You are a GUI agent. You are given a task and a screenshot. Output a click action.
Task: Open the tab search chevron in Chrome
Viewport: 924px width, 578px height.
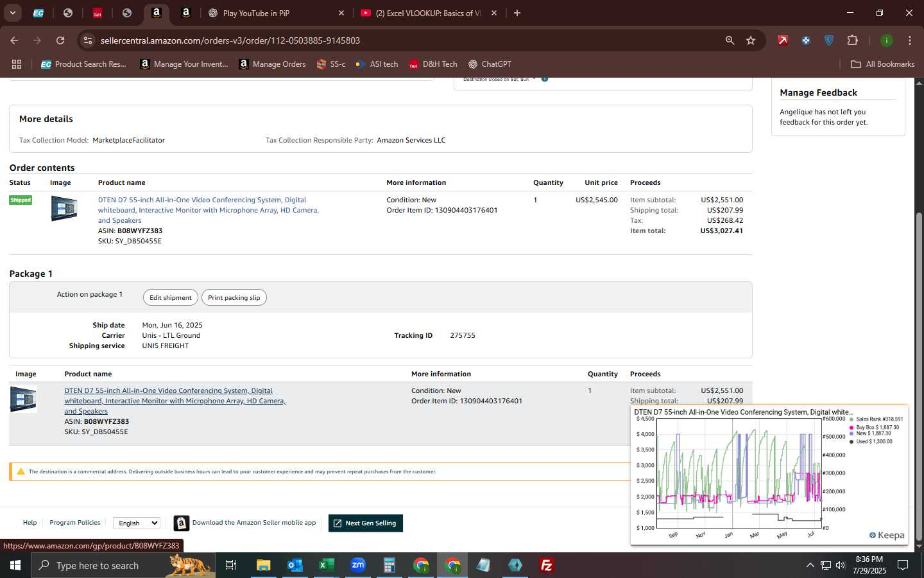[x=12, y=13]
